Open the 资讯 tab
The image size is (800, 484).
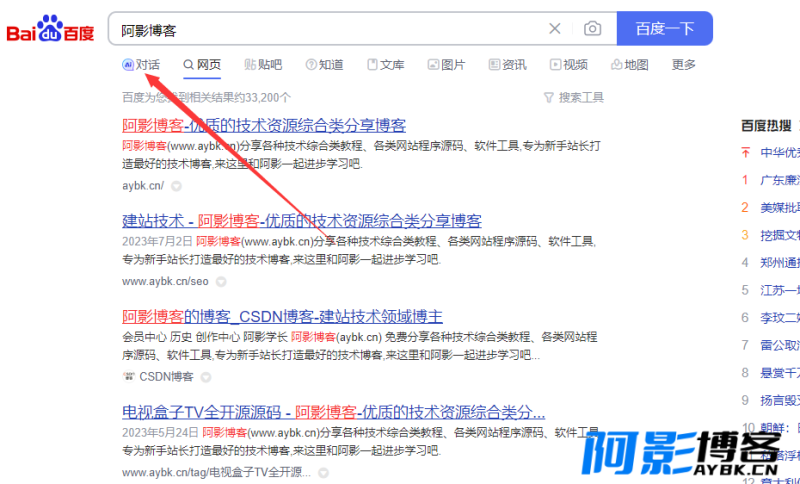[508, 65]
